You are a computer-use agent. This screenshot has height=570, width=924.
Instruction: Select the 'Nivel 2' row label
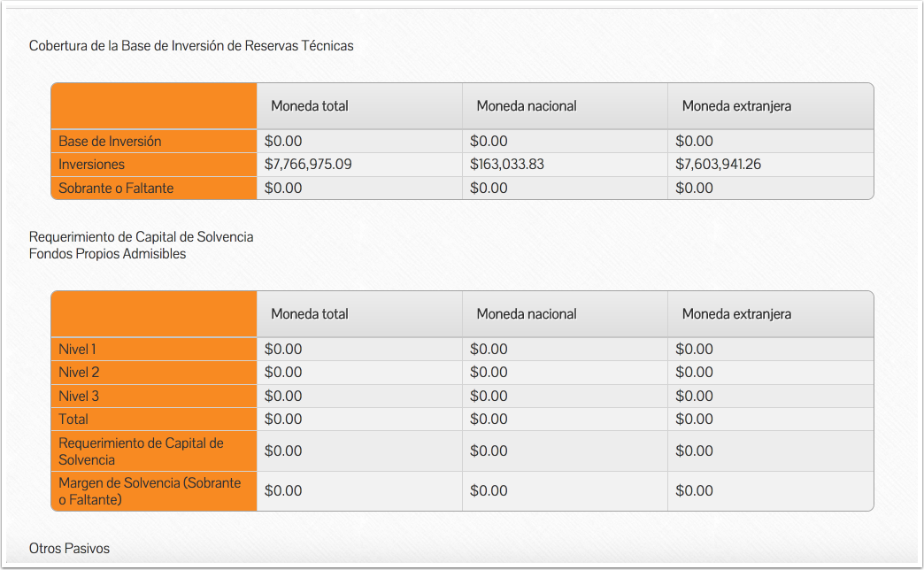[x=79, y=373]
